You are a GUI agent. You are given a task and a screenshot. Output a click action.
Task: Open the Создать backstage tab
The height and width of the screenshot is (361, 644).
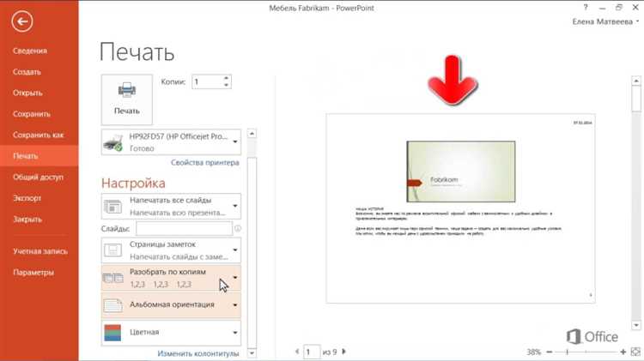click(x=27, y=72)
